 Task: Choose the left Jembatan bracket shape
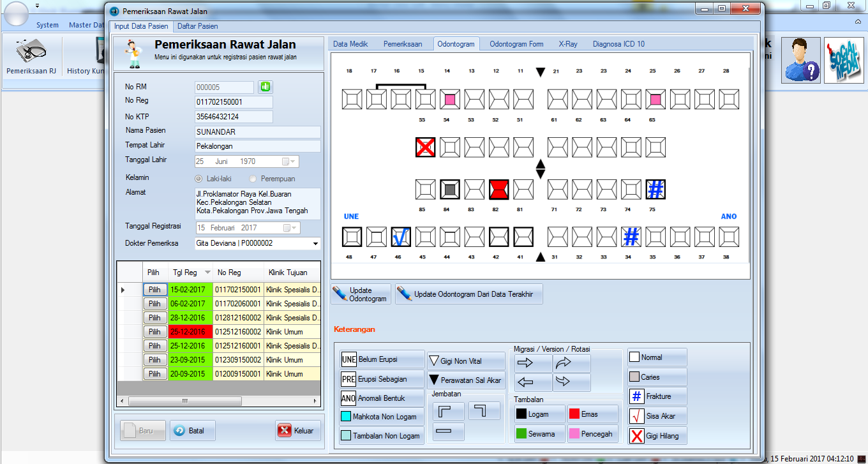pyautogui.click(x=449, y=411)
